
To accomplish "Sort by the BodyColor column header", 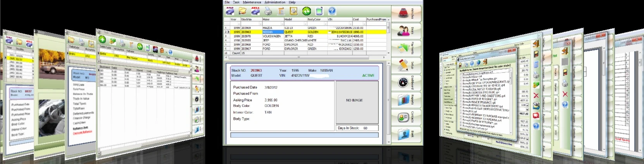I will tap(317, 19).
